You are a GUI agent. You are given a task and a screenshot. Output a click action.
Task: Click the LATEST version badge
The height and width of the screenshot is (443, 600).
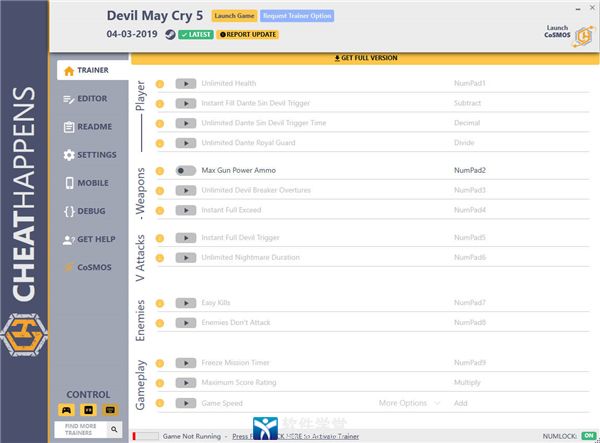pos(196,34)
